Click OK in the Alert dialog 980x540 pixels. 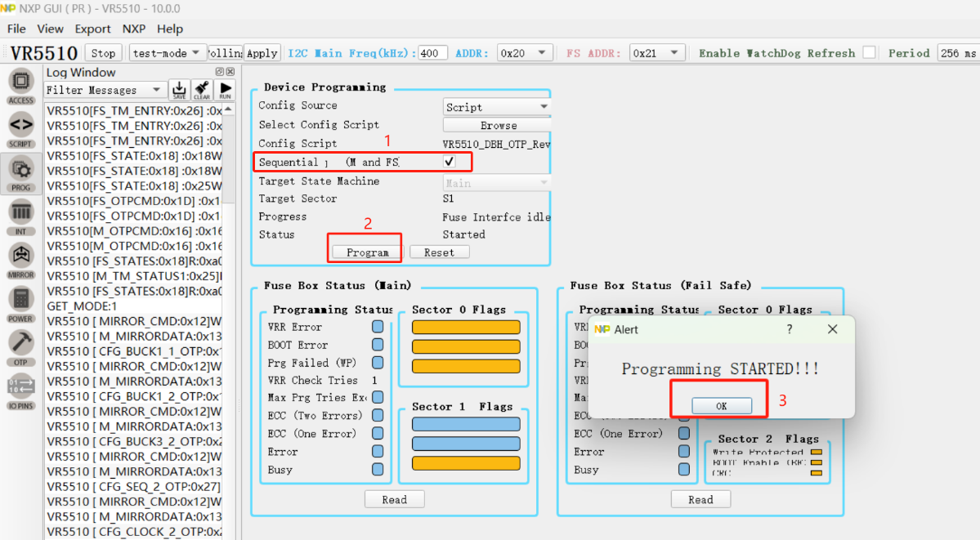721,406
